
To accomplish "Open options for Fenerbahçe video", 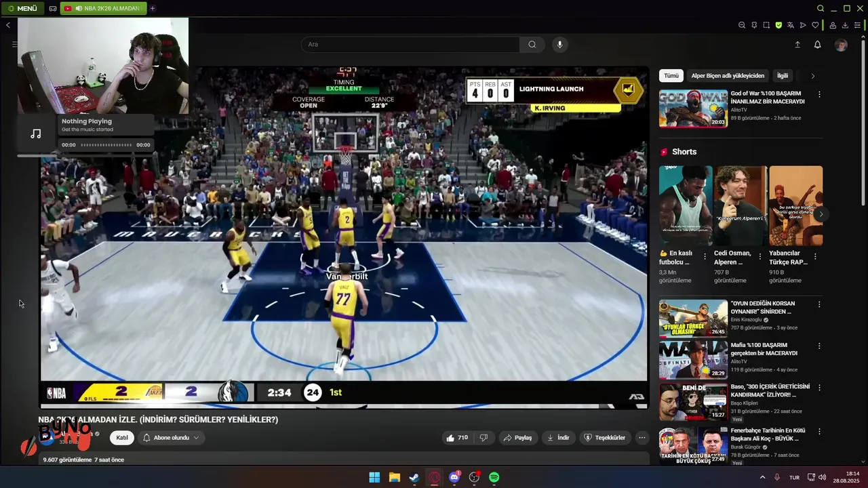I will coord(819,431).
